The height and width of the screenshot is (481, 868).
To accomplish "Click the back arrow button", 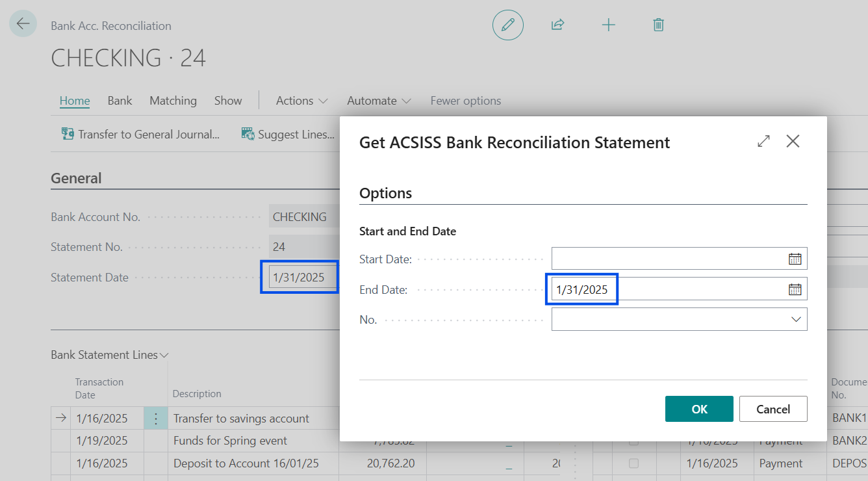I will (23, 24).
